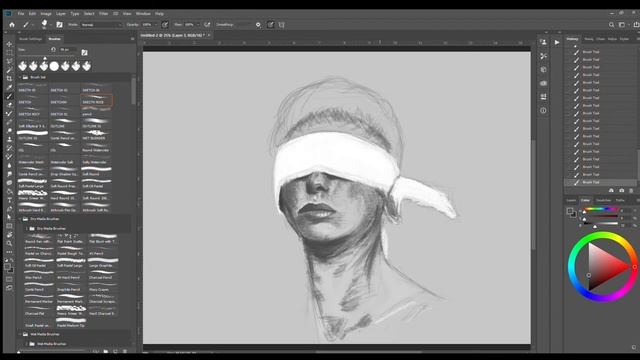Image resolution: width=640 pixels, height=360 pixels.
Task: Open the Edit Toolbar three-dots button
Action: 9,252
